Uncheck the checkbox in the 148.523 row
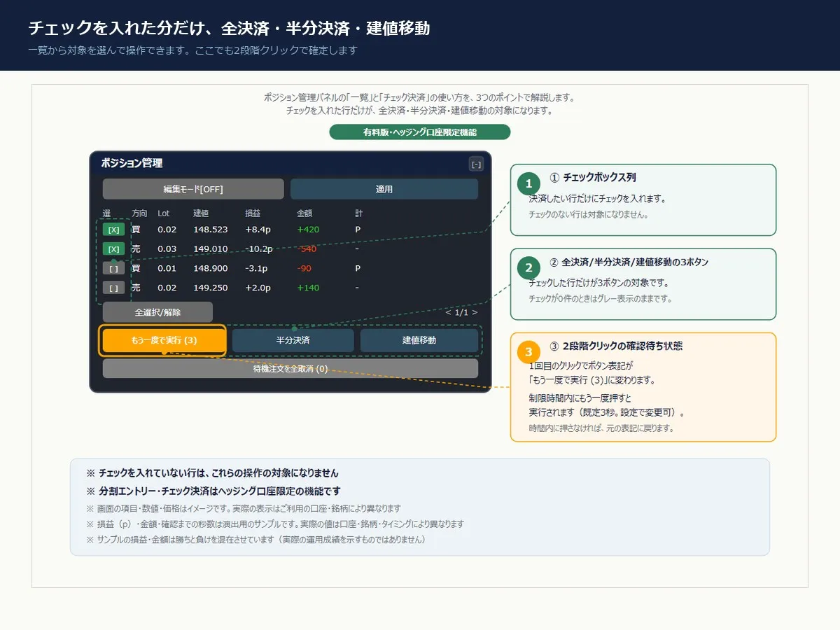Viewport: 840px width, 630px height. (x=113, y=229)
